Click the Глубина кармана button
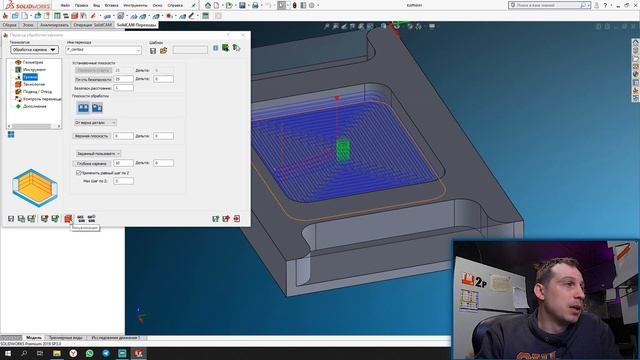Viewport: 640px width, 360px height. click(91, 163)
